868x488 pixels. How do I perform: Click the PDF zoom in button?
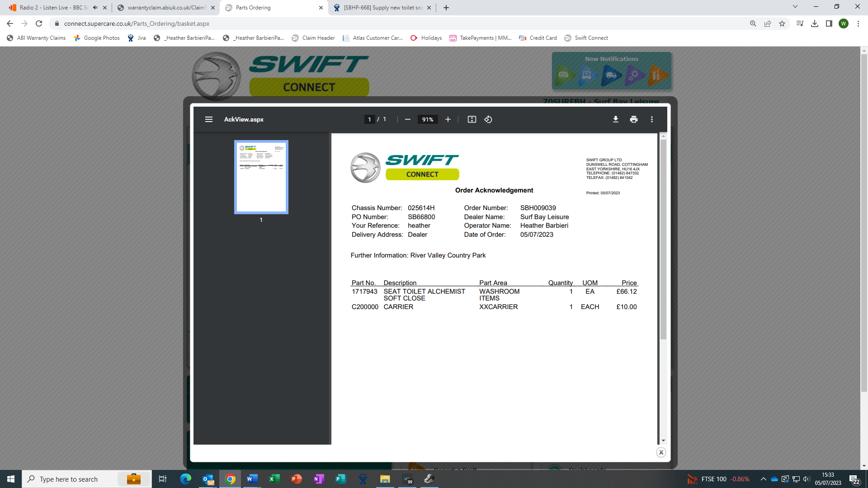pos(448,119)
